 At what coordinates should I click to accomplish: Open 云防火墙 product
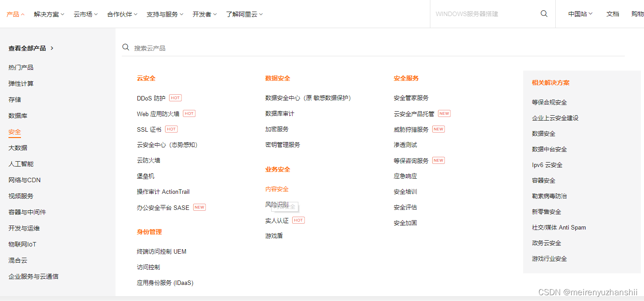pos(149,160)
